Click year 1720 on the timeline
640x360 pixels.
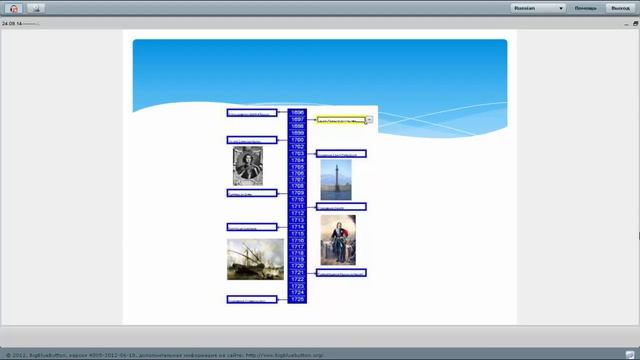coord(298,266)
